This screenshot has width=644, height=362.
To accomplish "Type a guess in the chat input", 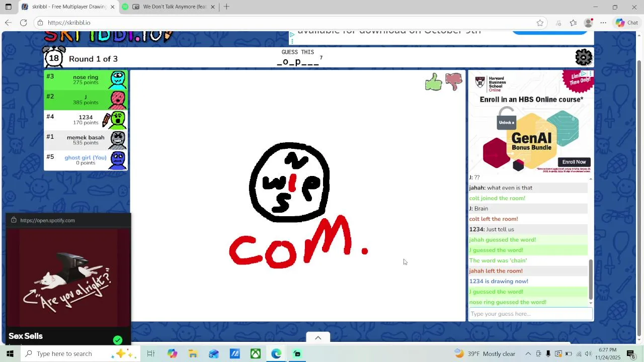I will click(530, 314).
